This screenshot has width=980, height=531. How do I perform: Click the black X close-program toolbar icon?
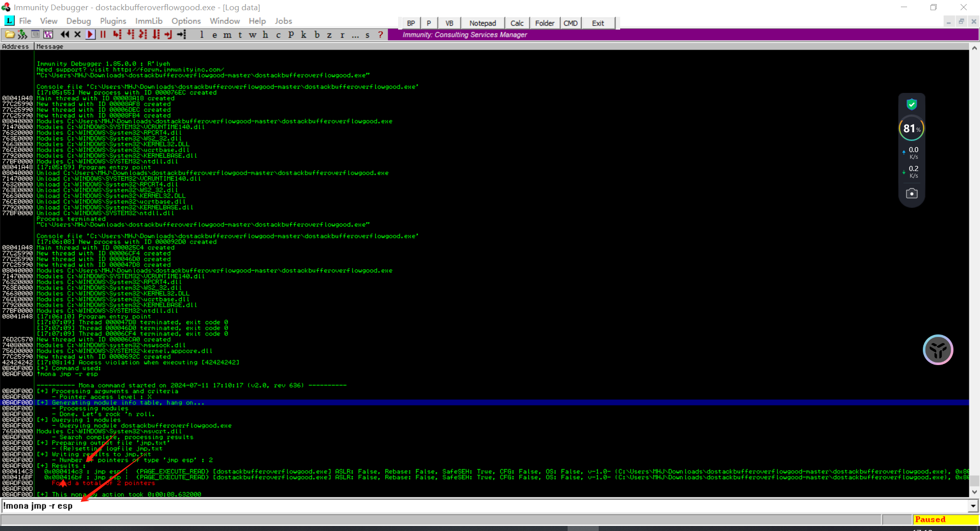[78, 34]
